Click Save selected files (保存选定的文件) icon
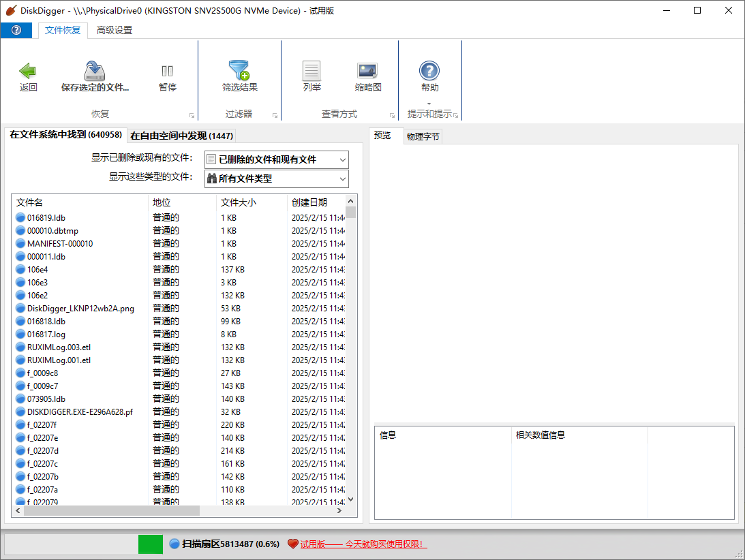This screenshot has height=560, width=745. (x=95, y=70)
